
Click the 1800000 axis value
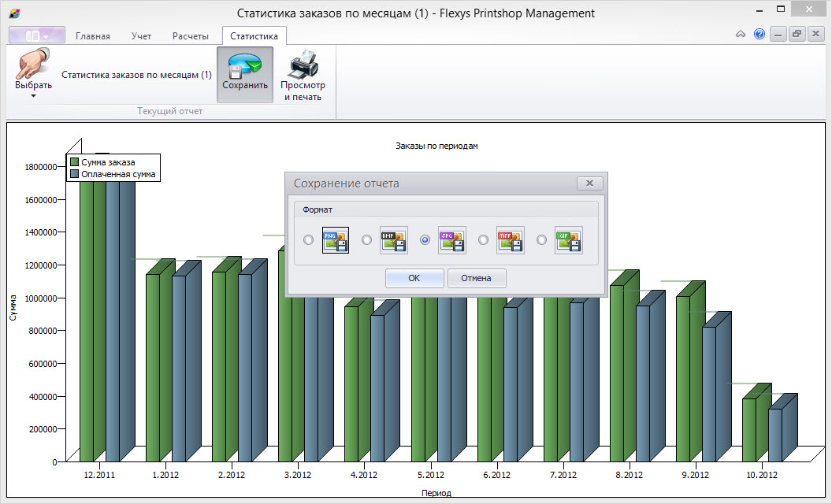click(40, 167)
